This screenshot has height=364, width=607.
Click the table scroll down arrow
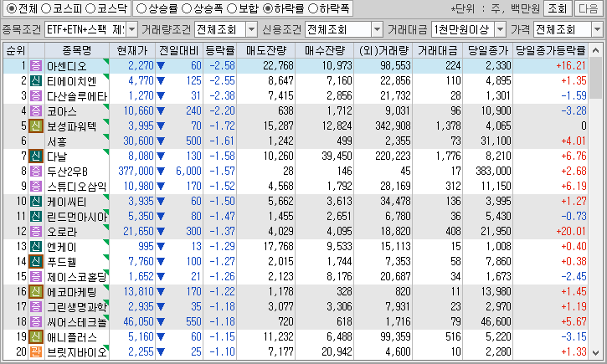click(x=596, y=353)
